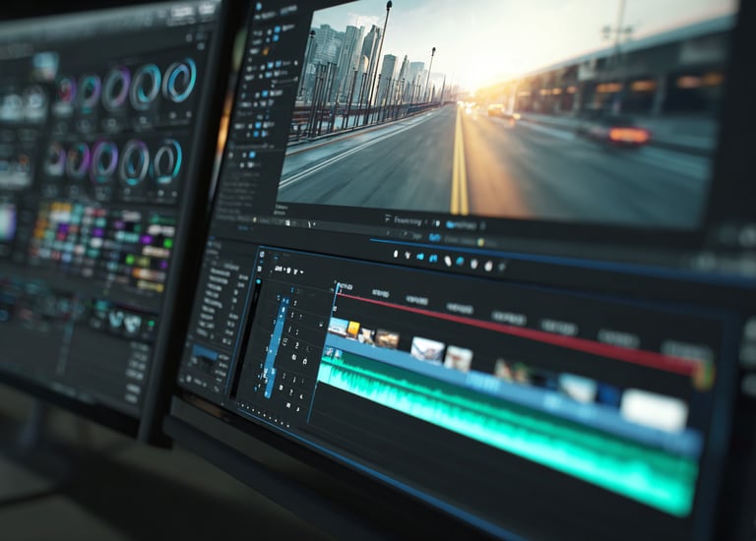Viewport: 756px width, 541px height.
Task: Click the blue playhead at timeline start
Action: click(337, 288)
